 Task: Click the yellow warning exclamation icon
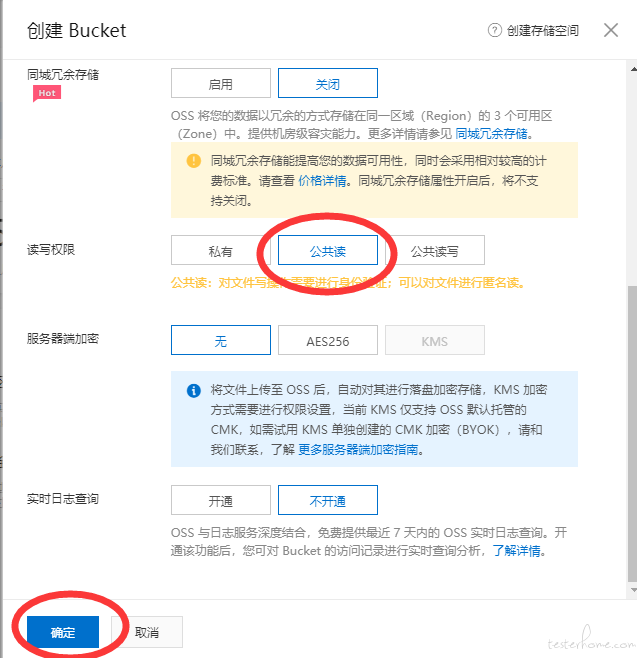(193, 161)
